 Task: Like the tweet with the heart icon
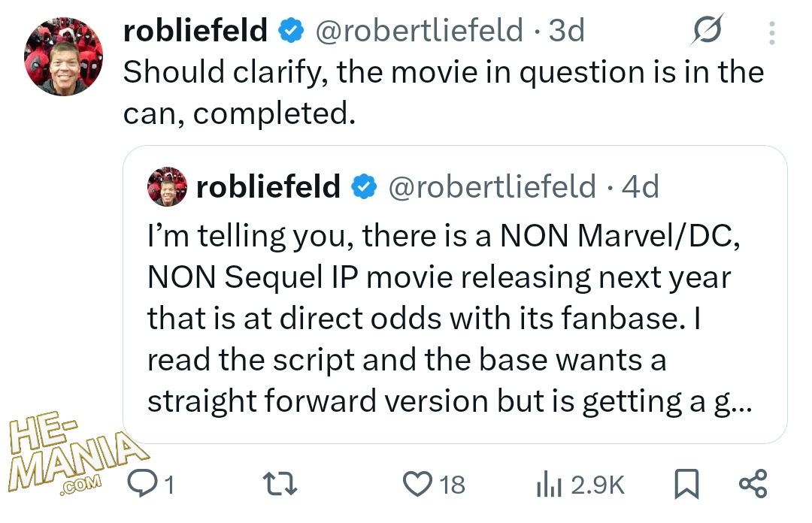click(418, 484)
